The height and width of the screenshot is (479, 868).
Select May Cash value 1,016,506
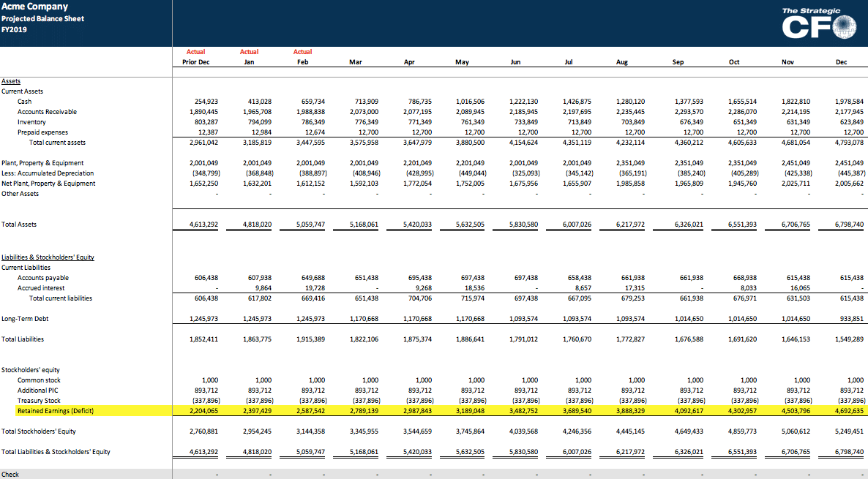(470, 102)
